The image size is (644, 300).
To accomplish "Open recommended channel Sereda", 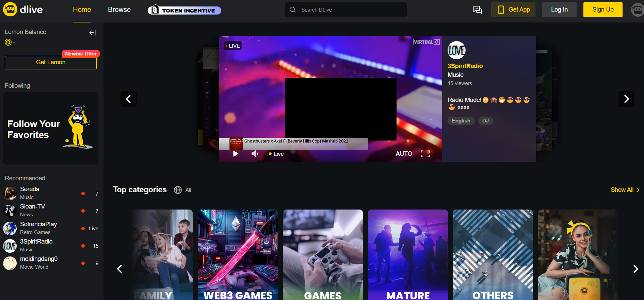I will pyautogui.click(x=51, y=193).
